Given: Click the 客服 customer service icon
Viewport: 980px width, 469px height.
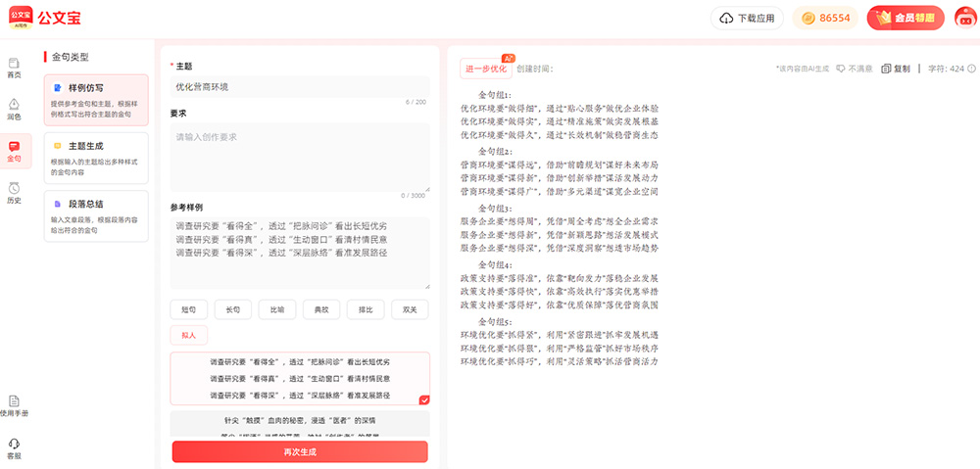Looking at the screenshot, I should point(14,447).
